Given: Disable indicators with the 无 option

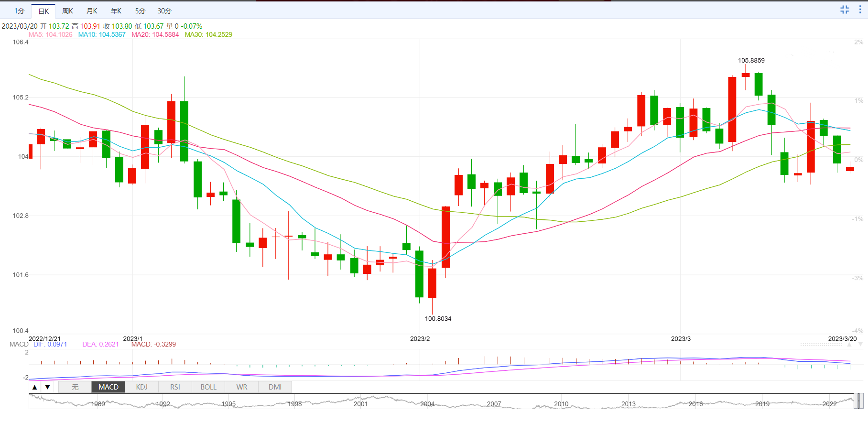Looking at the screenshot, I should pos(75,387).
